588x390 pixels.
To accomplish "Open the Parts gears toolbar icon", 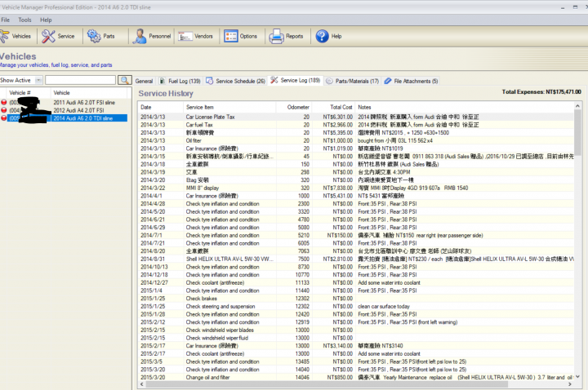I will coord(94,37).
